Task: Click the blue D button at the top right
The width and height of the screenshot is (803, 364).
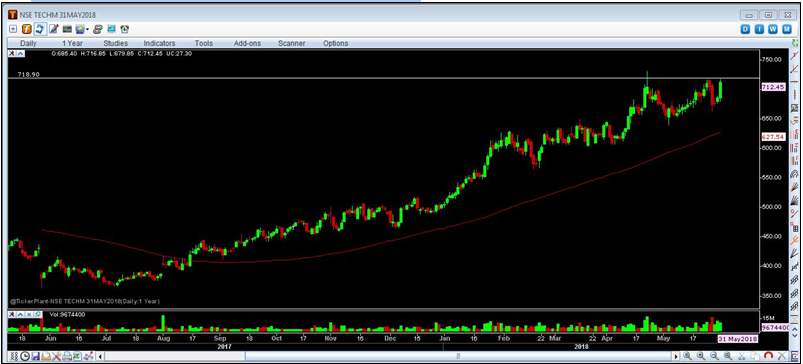Action: coord(746,30)
